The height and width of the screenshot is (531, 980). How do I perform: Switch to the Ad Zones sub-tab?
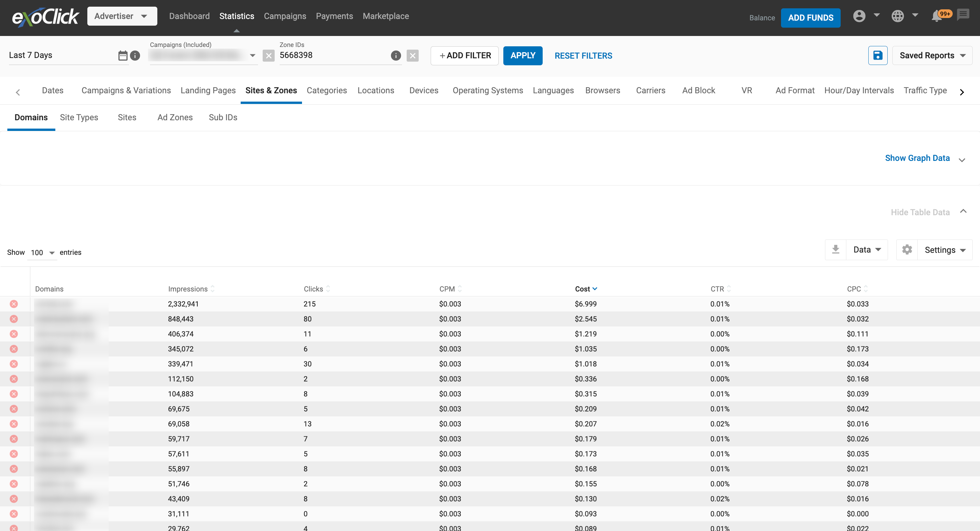(175, 118)
